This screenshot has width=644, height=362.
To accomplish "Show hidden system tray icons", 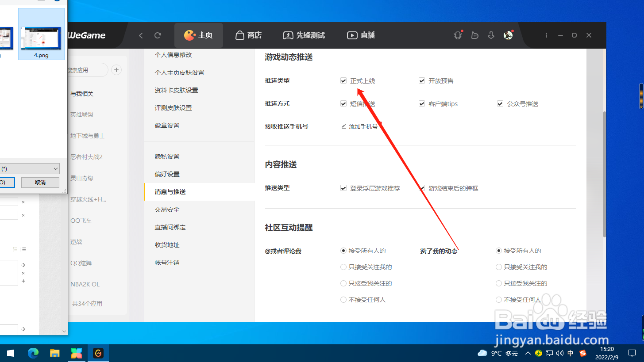I will coord(528,353).
